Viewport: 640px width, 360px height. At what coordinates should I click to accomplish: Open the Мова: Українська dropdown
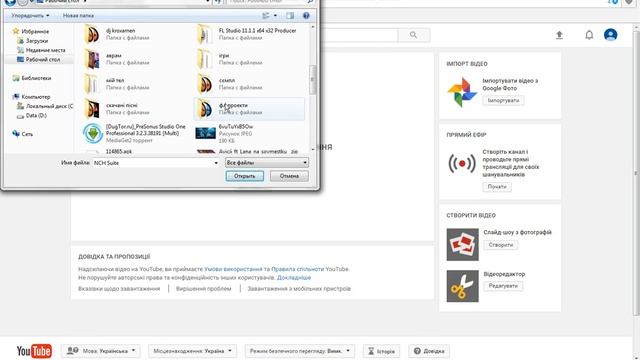coord(100,351)
